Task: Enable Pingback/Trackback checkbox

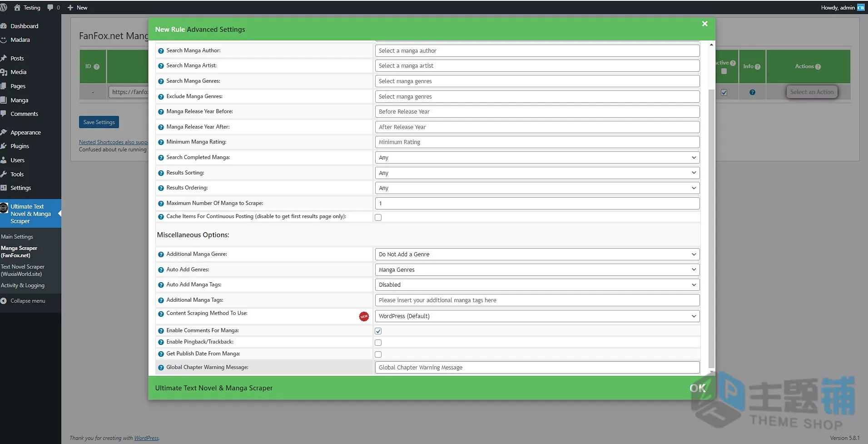Action: click(x=378, y=343)
